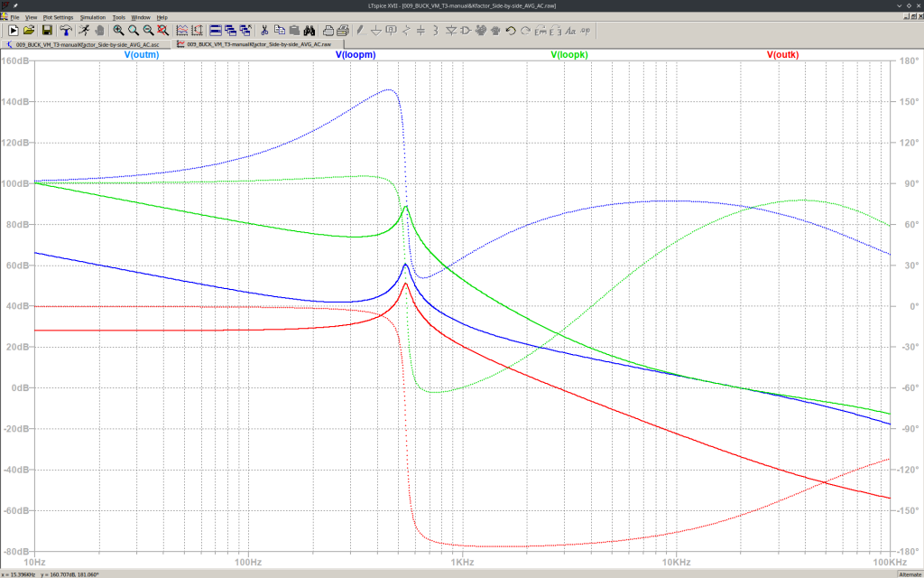Click the LTspice title bar window icon
The width and height of the screenshot is (924, 578).
(x=5, y=5)
